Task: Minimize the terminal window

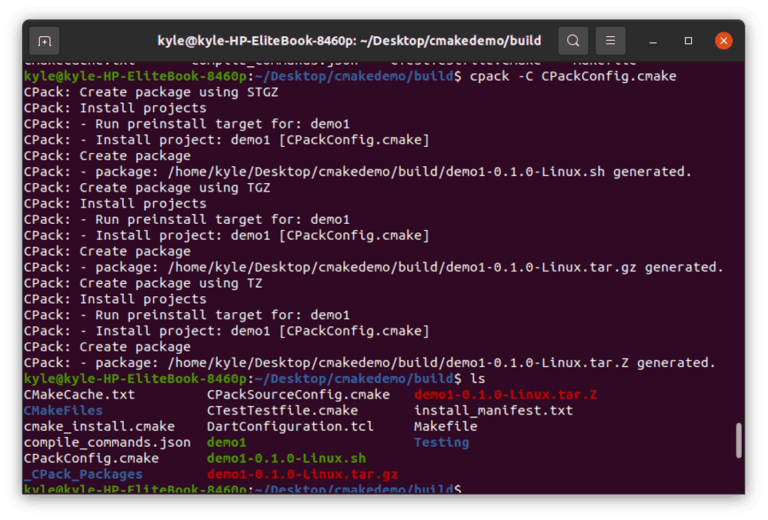Action: point(653,41)
